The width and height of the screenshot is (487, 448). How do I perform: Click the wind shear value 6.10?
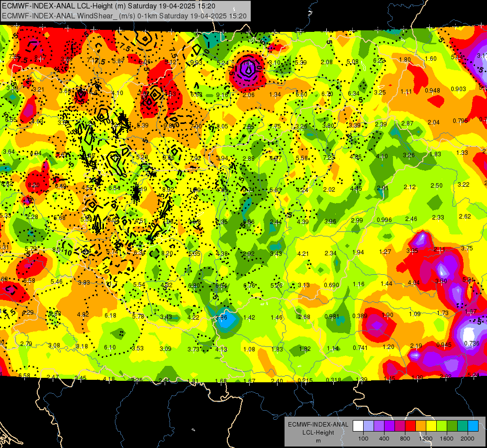110,347
